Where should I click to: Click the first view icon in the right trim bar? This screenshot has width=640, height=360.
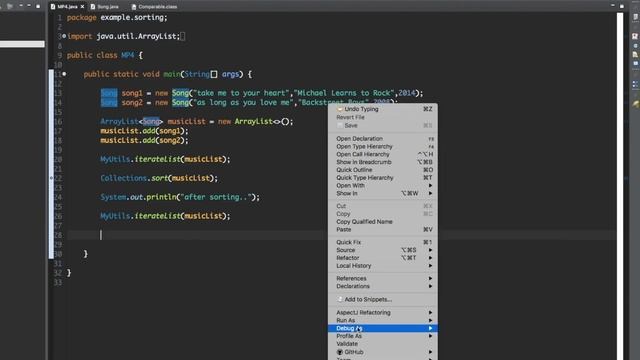coord(636,17)
